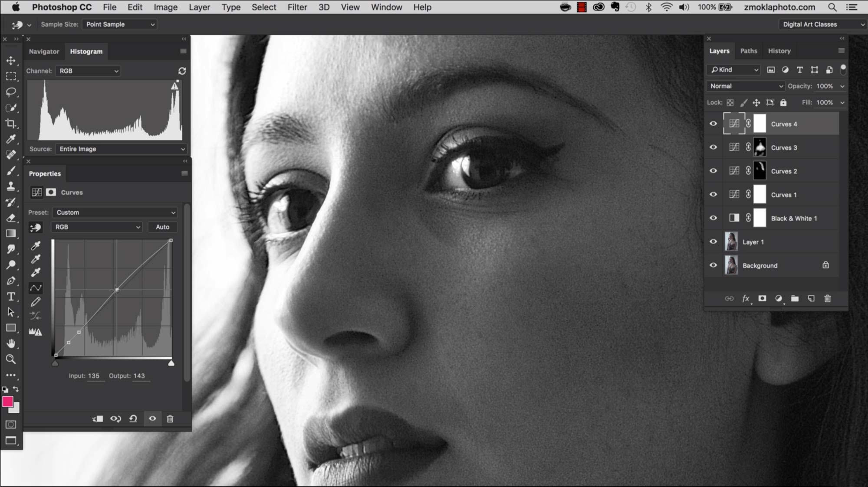
Task: Open the Image menu
Action: coord(165,7)
